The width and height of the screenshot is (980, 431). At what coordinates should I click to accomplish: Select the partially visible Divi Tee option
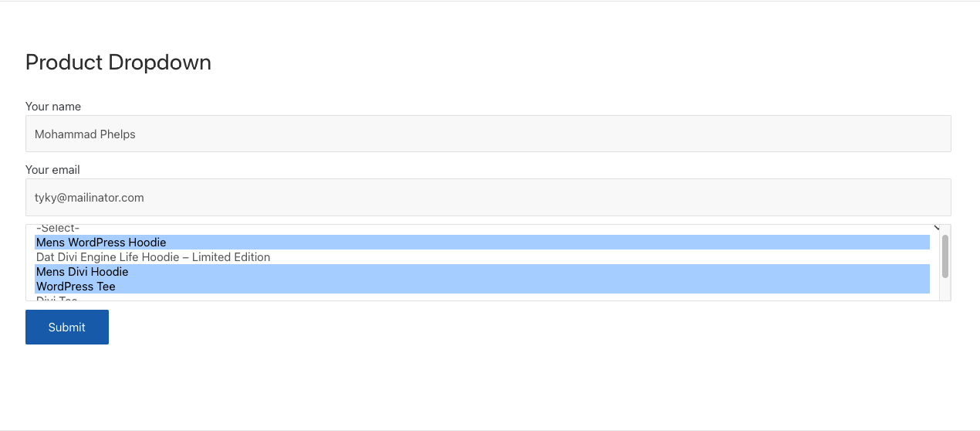(57, 299)
